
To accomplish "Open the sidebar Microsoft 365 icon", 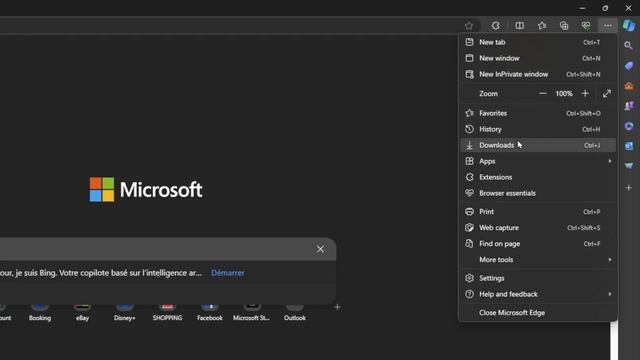I will click(x=629, y=126).
